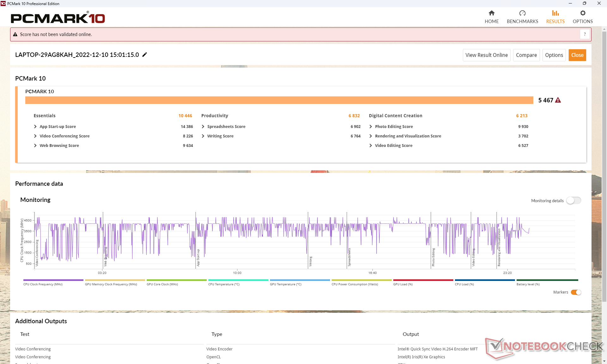
Task: Click the OpenCL type cell
Action: pos(213,357)
